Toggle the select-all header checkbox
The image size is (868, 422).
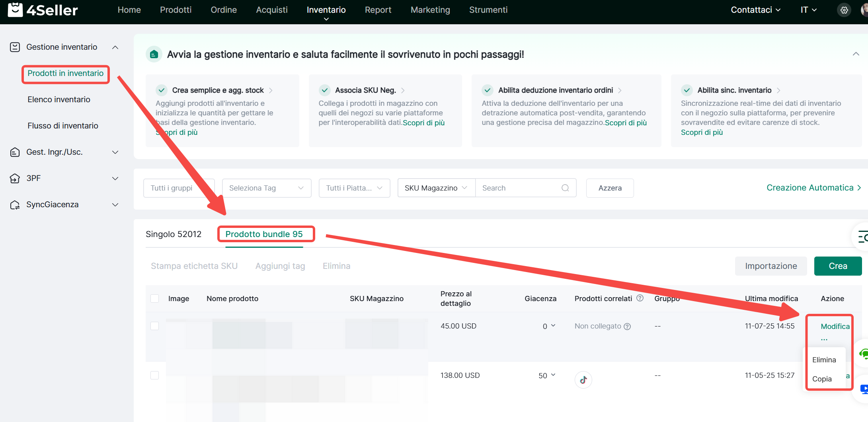(155, 299)
